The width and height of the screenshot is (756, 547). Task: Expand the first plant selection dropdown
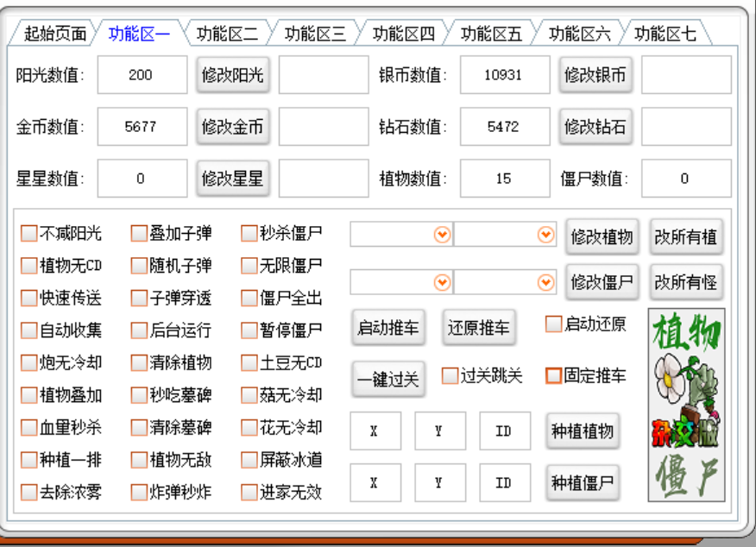441,234
